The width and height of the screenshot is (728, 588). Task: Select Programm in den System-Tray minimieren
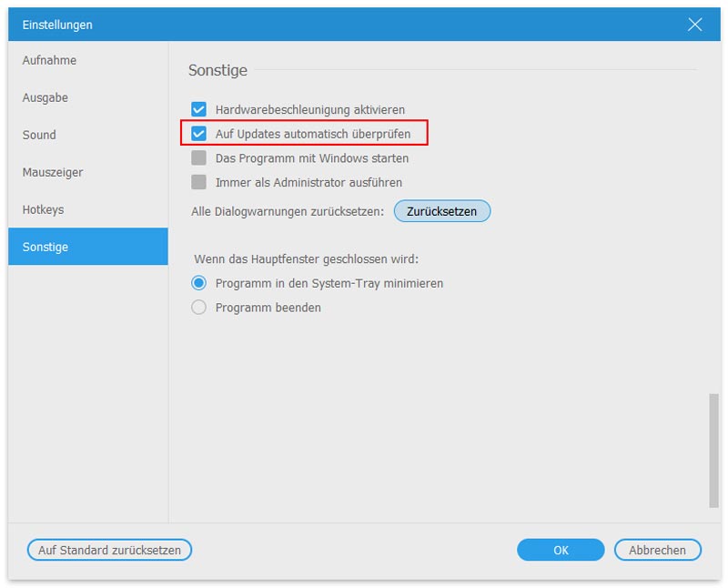(x=198, y=283)
